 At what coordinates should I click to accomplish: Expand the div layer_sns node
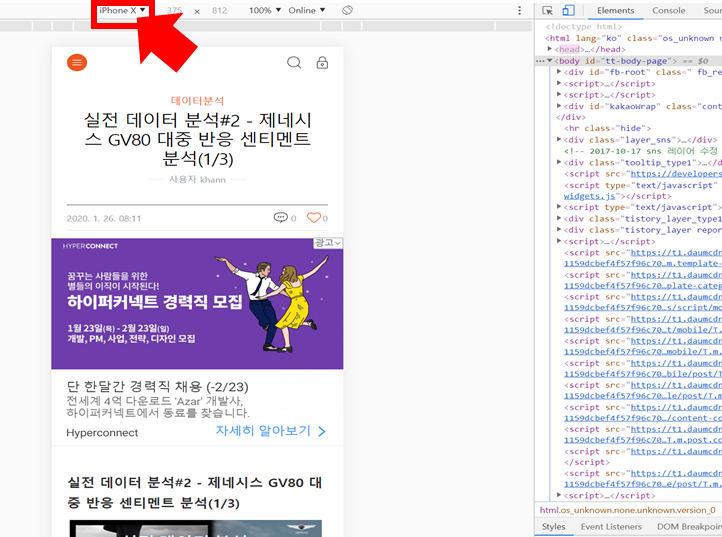pos(559,140)
